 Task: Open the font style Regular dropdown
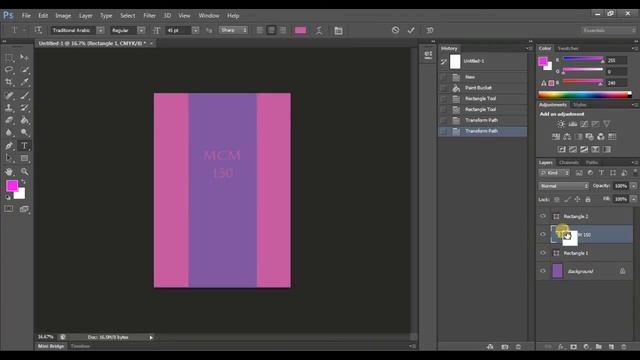pyautogui.click(x=141, y=30)
